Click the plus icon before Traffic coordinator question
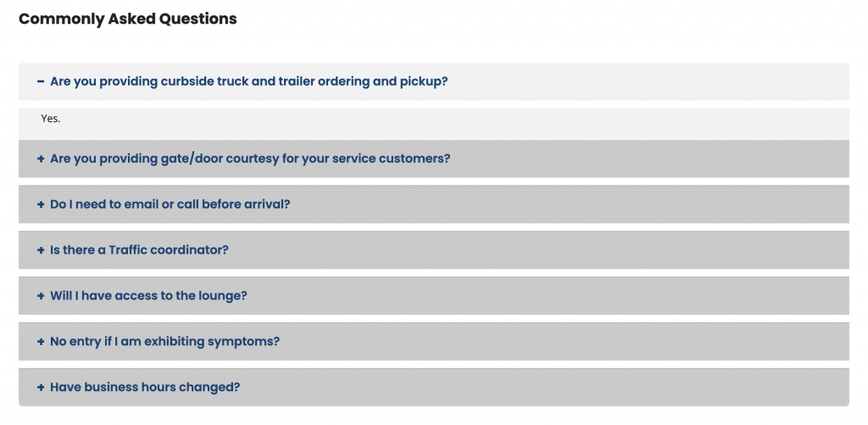 pyautogui.click(x=41, y=251)
